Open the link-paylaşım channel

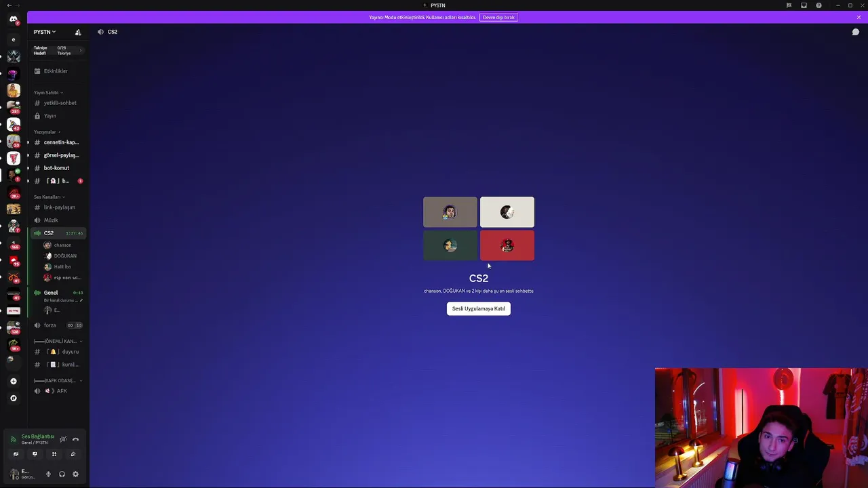click(58, 207)
